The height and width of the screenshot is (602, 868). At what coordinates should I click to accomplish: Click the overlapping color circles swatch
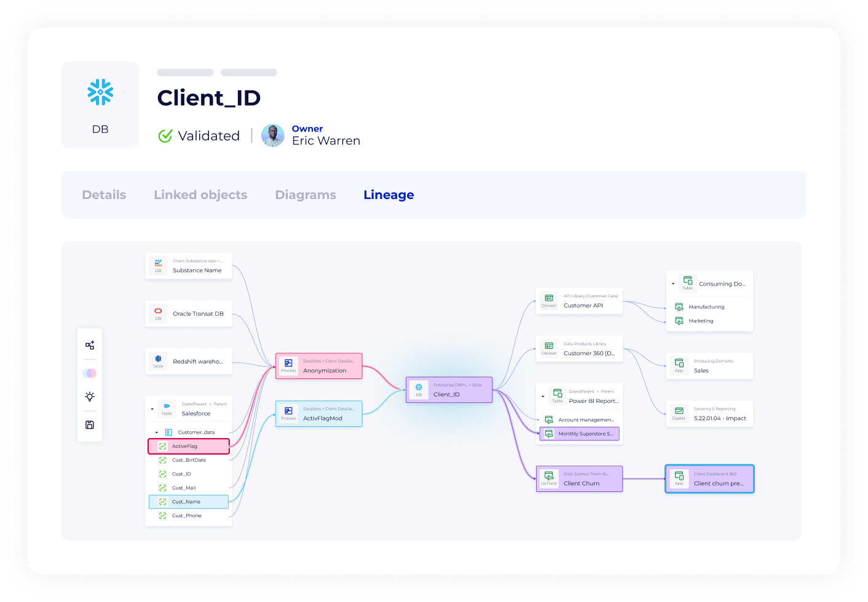90,373
